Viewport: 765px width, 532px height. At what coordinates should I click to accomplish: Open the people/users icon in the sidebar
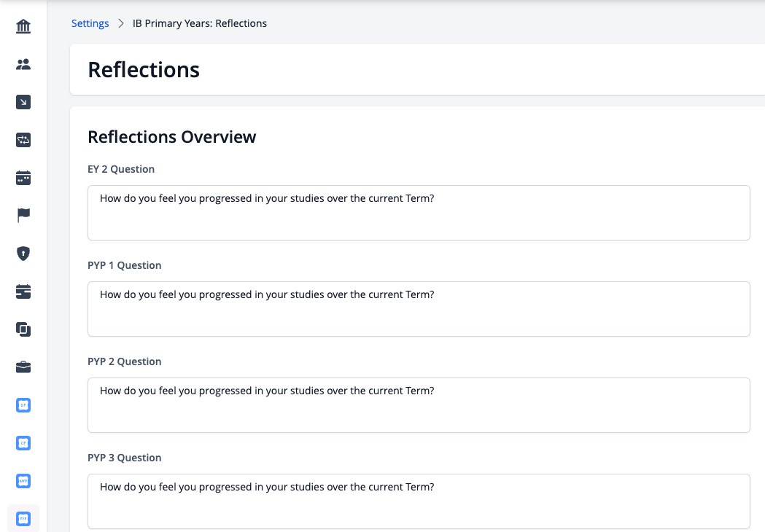click(x=23, y=64)
